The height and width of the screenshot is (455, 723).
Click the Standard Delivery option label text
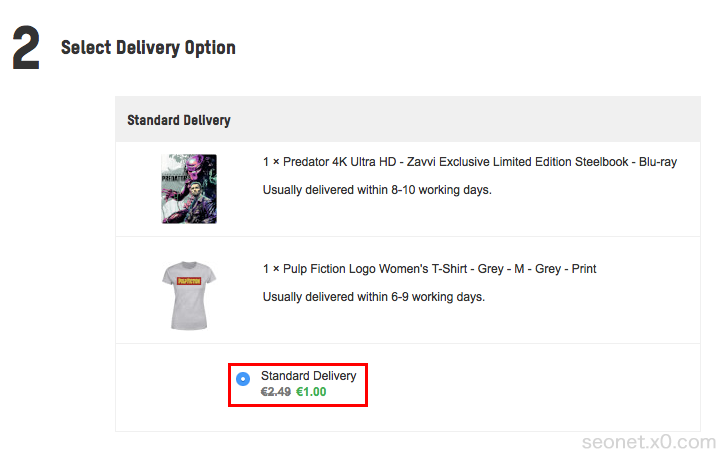(x=308, y=376)
